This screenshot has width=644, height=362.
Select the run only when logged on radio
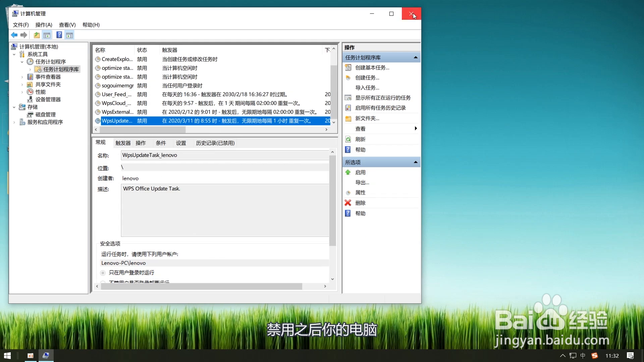click(x=103, y=273)
